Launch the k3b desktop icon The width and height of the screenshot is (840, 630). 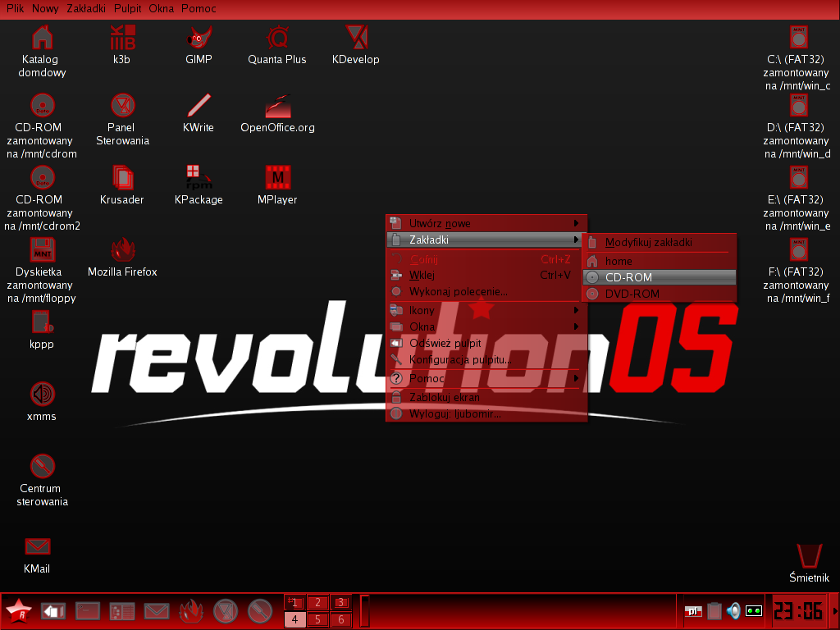(x=123, y=38)
